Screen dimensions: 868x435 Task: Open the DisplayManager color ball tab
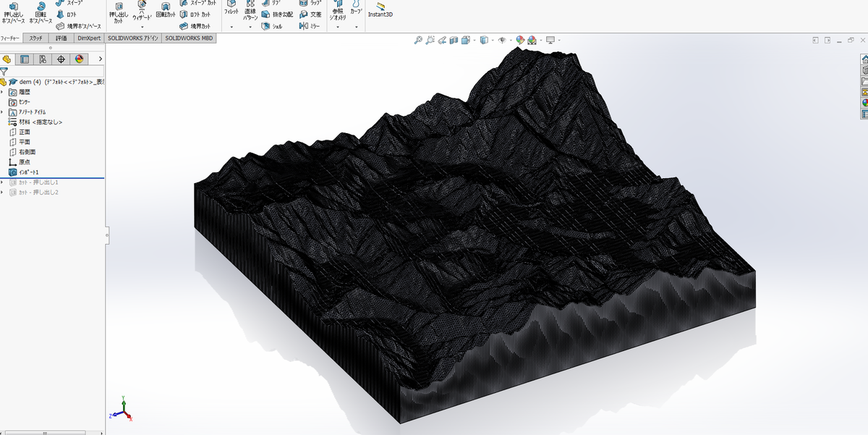[79, 59]
